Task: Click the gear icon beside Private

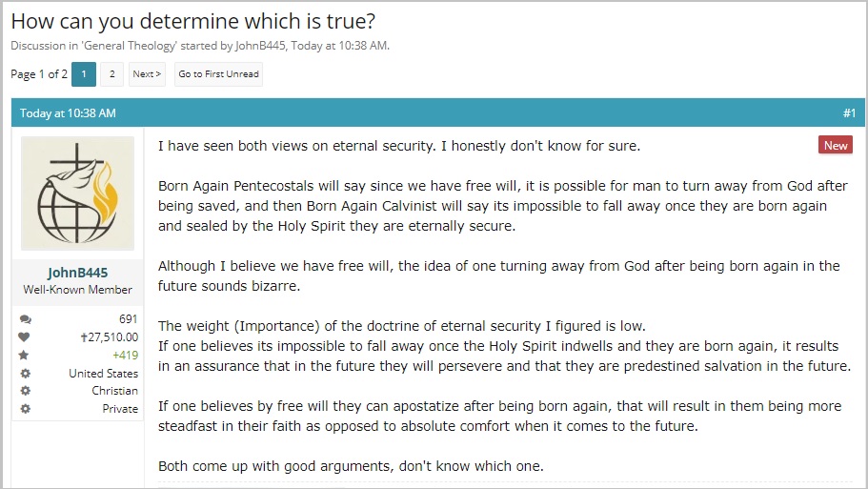Action: point(25,409)
